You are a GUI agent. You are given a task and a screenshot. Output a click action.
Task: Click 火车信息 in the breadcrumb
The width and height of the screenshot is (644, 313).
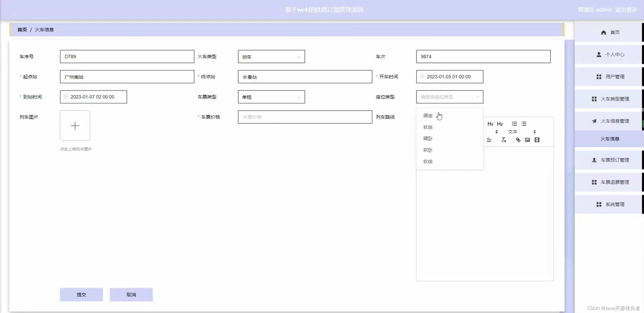pos(44,30)
